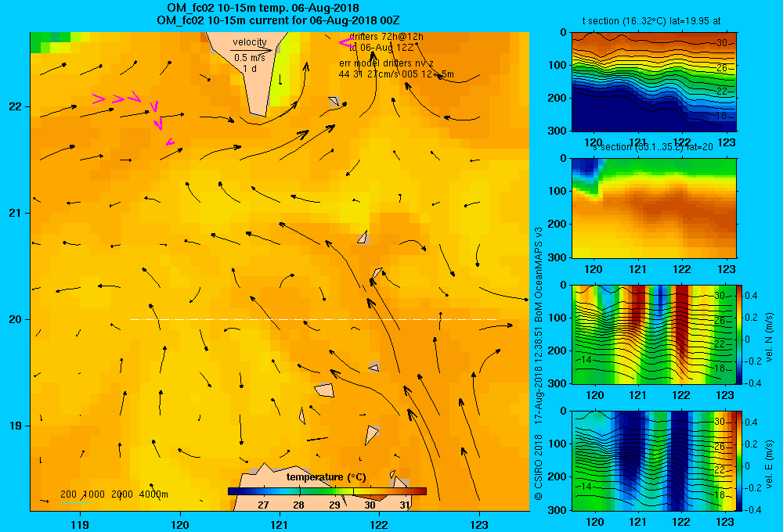The width and height of the screenshot is (783, 532).
Task: Click longitude label 121 on the main map axis
Action: click(280, 524)
